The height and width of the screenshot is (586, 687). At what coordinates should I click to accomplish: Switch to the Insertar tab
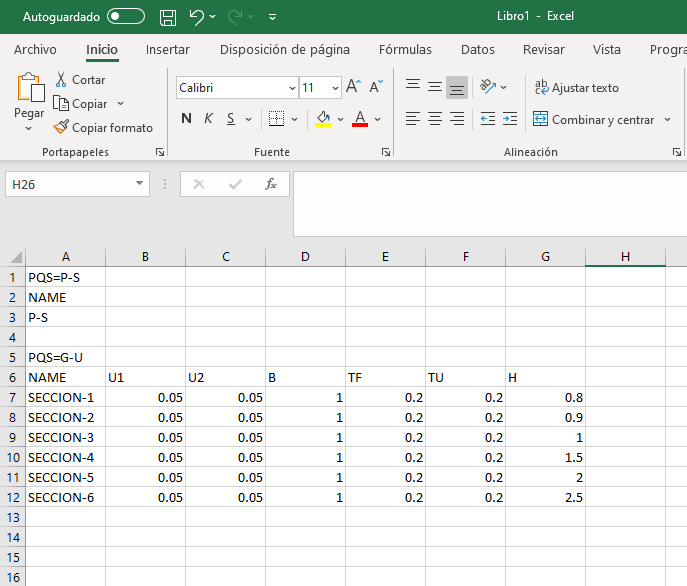click(x=167, y=50)
